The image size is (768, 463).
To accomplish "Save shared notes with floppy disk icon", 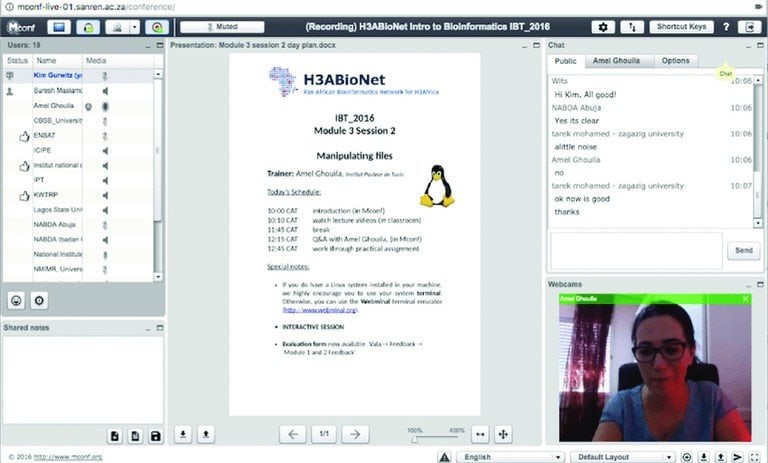I will point(155,436).
